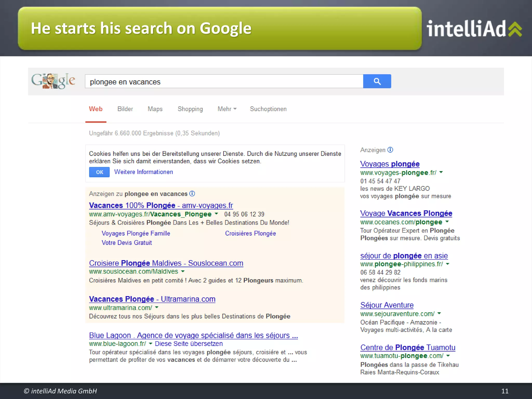Click '© intelliAd Media GmbH' footer text
This screenshot has width=532, height=399.
click(60, 391)
